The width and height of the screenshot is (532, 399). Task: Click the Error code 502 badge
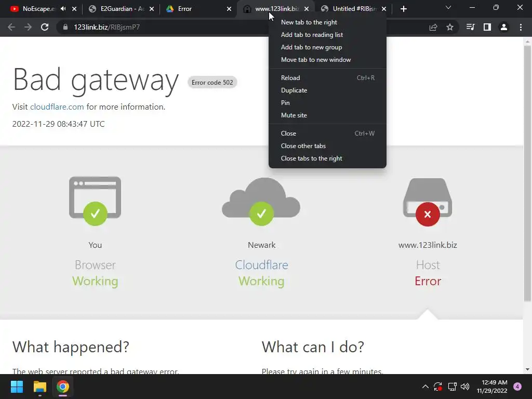(x=212, y=83)
